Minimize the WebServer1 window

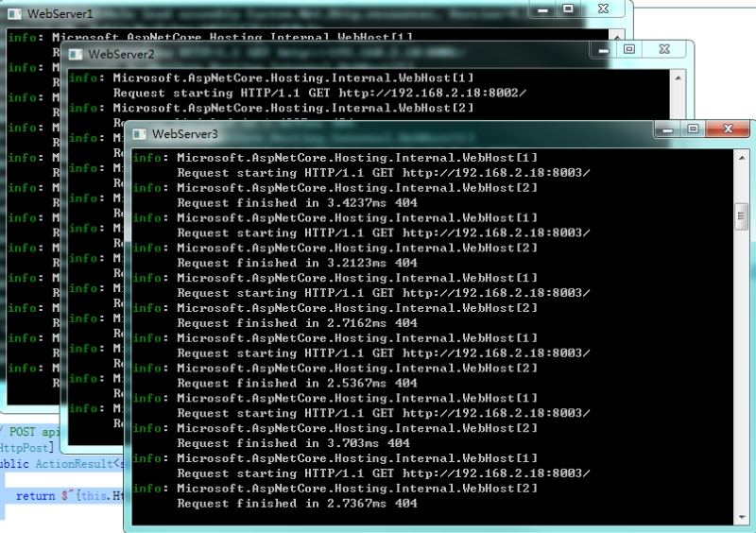542,9
